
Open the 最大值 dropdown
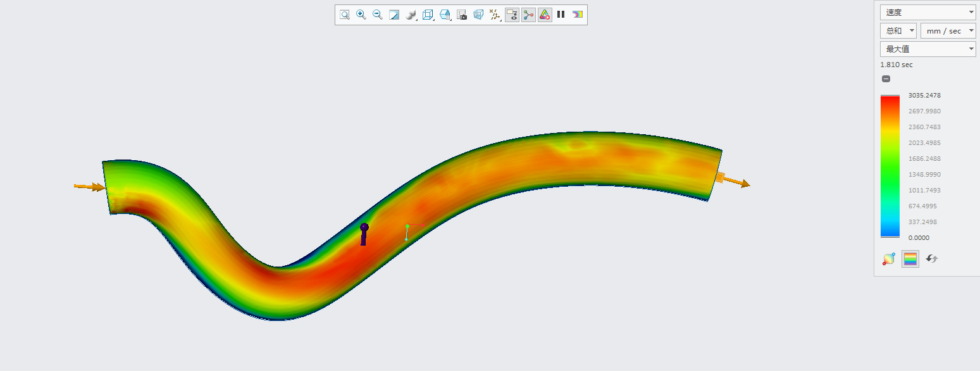pyautogui.click(x=927, y=49)
